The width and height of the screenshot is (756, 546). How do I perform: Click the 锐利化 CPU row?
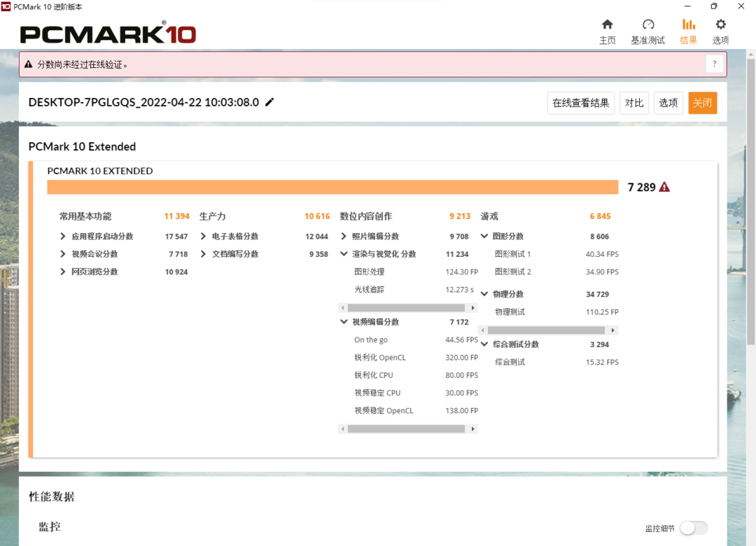[x=416, y=375]
